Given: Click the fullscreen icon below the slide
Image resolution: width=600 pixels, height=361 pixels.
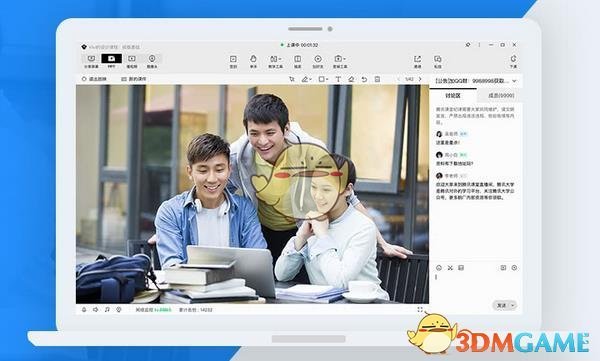Looking at the screenshot, I should pyautogui.click(x=420, y=309).
